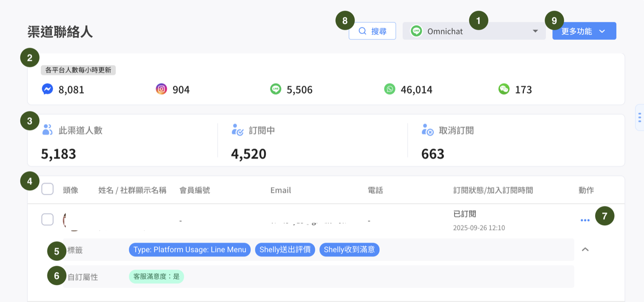Open the three-dot actions menu for contact row
Image resolution: width=644 pixels, height=302 pixels.
585,220
